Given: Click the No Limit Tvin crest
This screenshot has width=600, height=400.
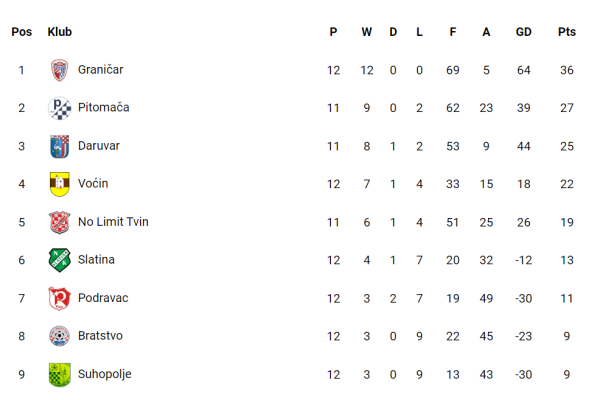Looking at the screenshot, I should pyautogui.click(x=59, y=222).
